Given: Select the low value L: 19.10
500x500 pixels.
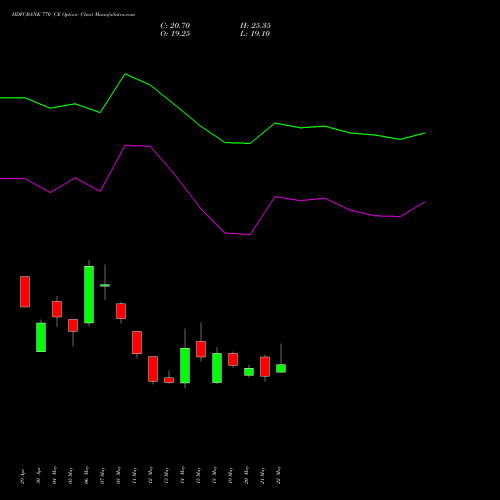Looking at the screenshot, I should pos(255,34).
